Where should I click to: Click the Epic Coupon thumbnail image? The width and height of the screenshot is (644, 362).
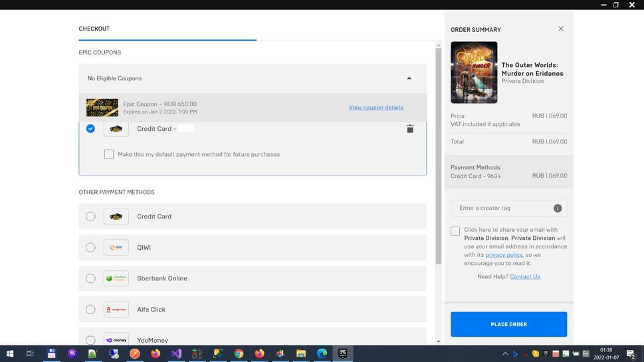102,108
